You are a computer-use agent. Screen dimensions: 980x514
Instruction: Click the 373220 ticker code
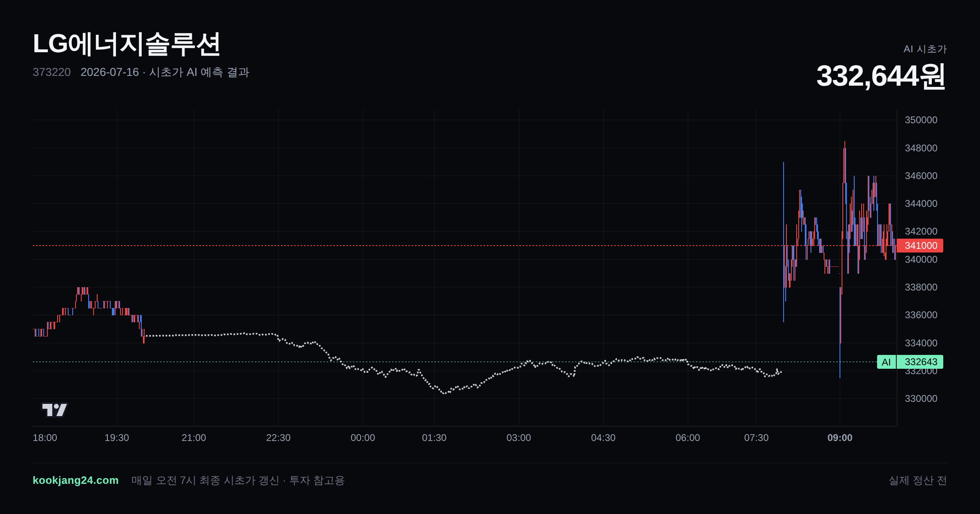point(51,72)
